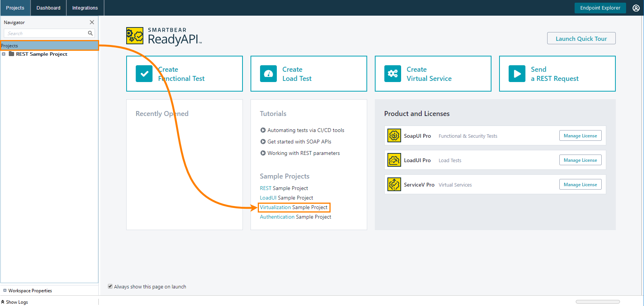Click the REST Sample Project folder icon

[x=11, y=54]
